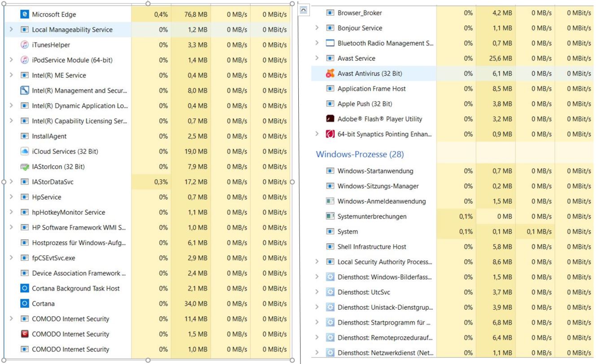597x364 pixels.
Task: Click the Shell Infrastructure Host icon
Action: coord(330,247)
